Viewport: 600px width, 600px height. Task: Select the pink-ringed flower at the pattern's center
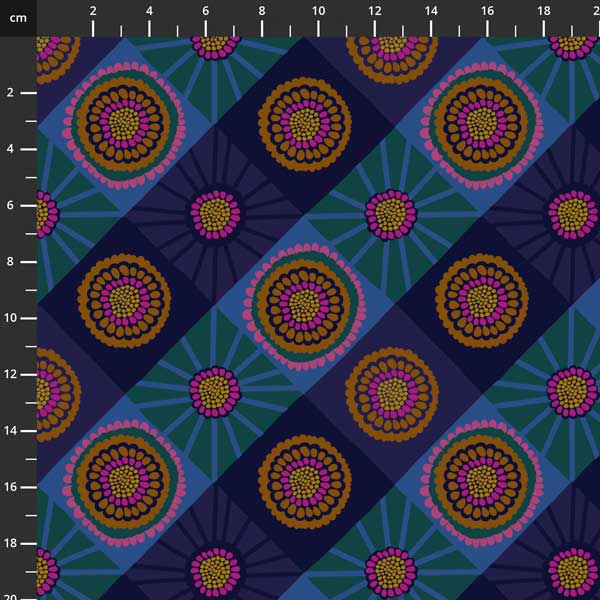[x=303, y=300]
